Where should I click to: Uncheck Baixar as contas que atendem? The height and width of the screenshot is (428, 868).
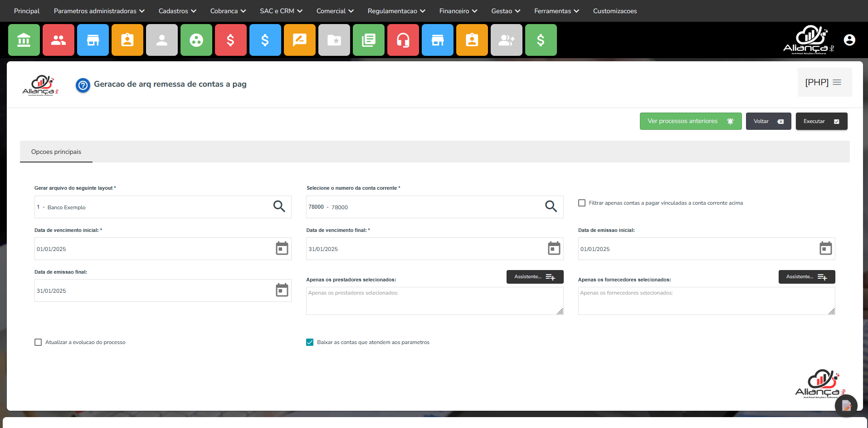click(310, 342)
